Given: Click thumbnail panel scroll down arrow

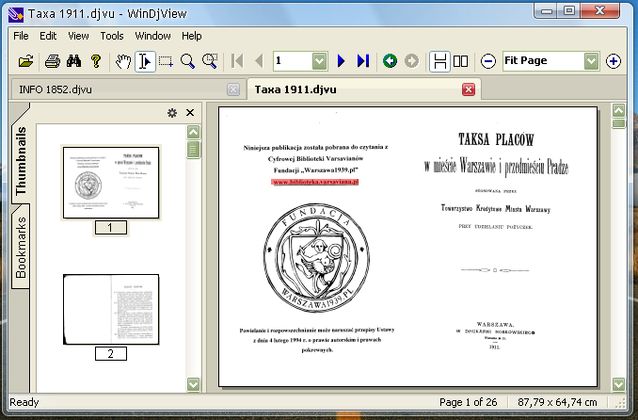Looking at the screenshot, I should point(193,384).
